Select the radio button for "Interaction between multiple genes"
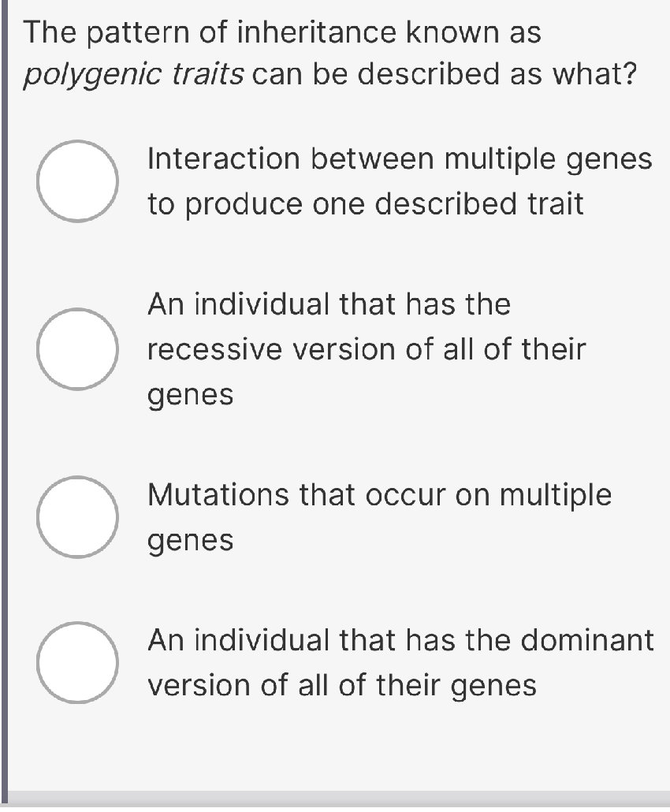Image resolution: width=670 pixels, height=812 pixels. coord(76,181)
